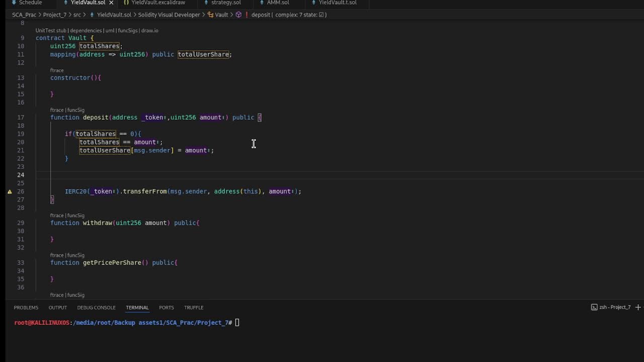Image resolution: width=644 pixels, height=362 pixels.
Task: Add a new terminal with plus icon
Action: (638, 307)
